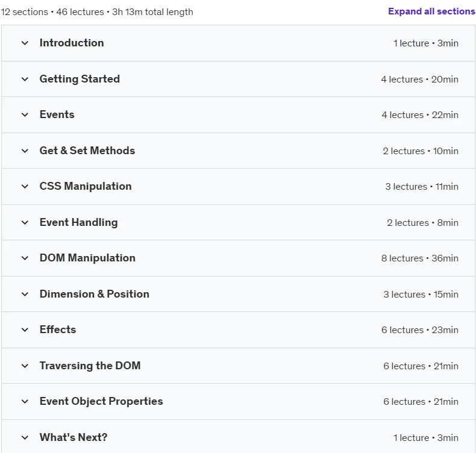The image size is (476, 453).
Task: Click '4 lectures • 22min' in Events row
Action: [420, 115]
